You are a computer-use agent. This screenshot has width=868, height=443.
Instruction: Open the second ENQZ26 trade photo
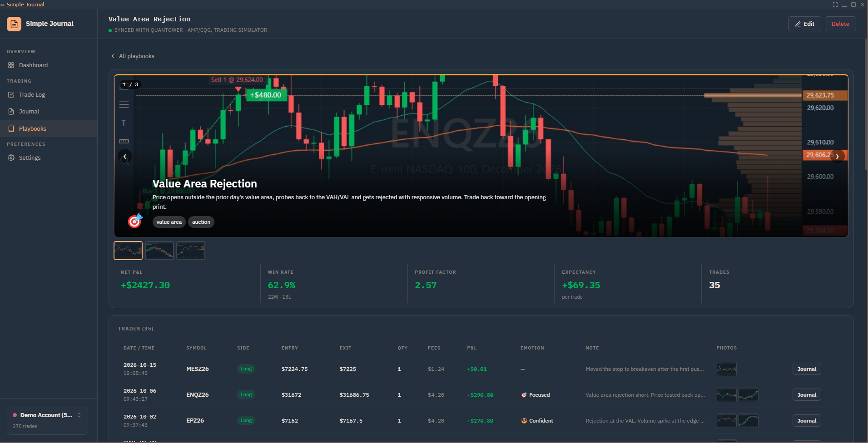749,395
